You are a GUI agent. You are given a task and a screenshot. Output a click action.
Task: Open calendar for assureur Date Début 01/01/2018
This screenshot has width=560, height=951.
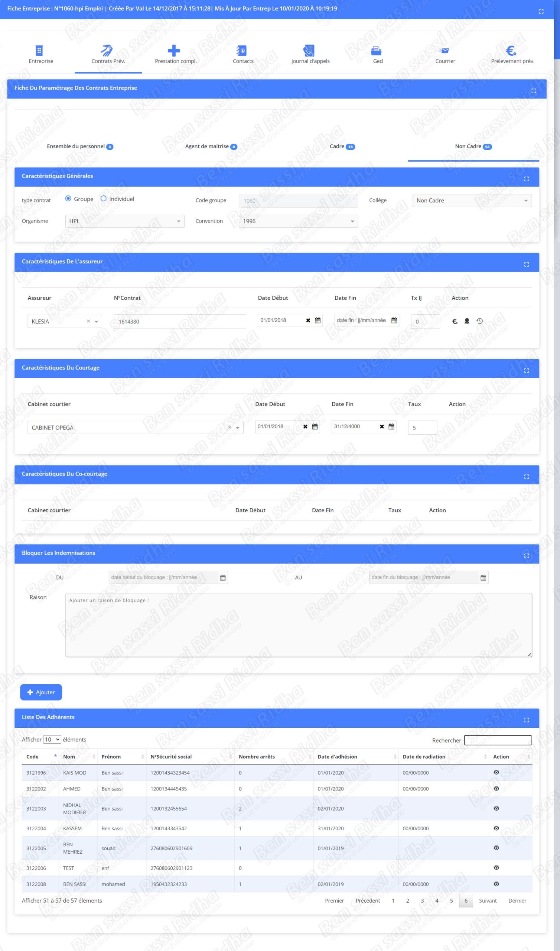(318, 320)
